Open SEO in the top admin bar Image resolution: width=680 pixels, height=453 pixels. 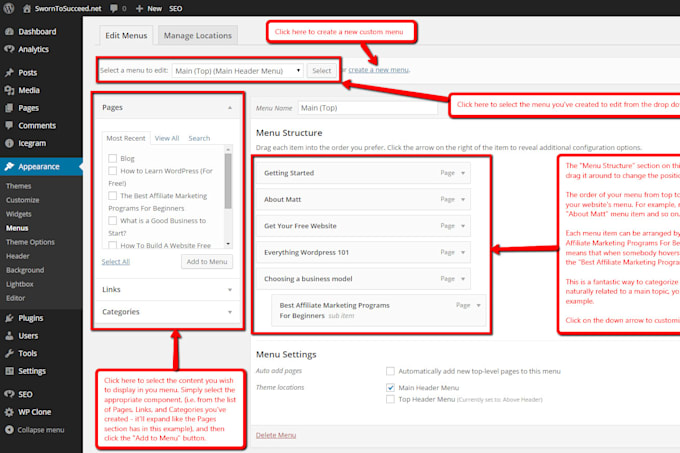(176, 8)
